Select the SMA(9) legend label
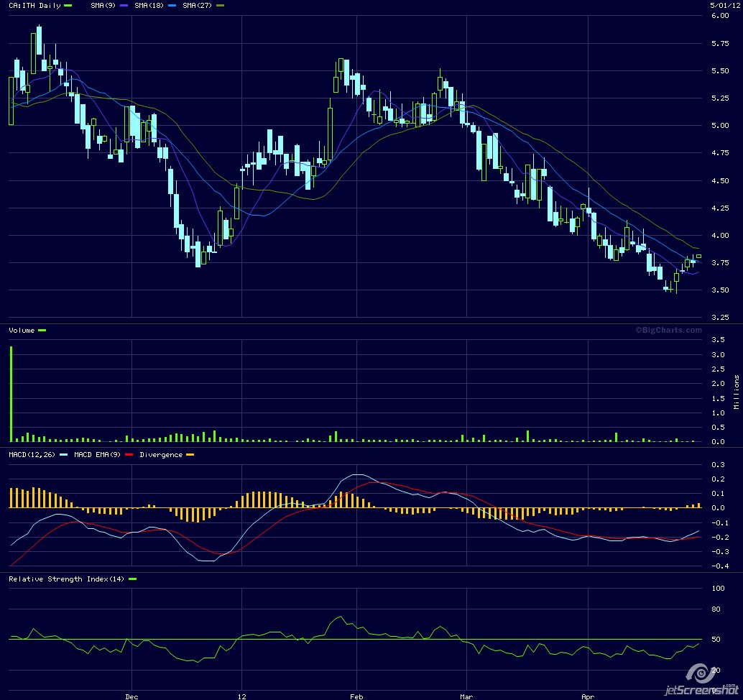This screenshot has width=743, height=700. [x=103, y=6]
